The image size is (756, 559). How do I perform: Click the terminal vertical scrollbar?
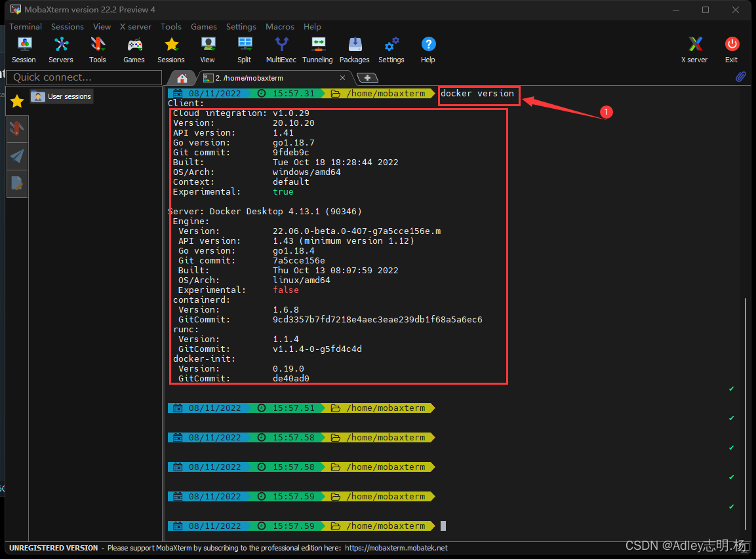tap(746, 414)
